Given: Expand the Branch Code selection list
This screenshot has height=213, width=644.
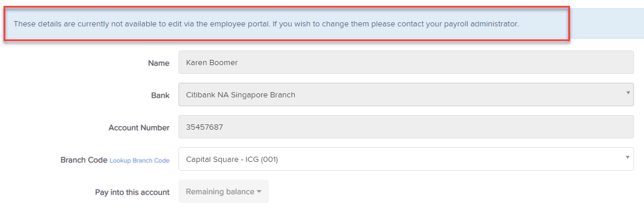Looking at the screenshot, I should coord(406,159).
